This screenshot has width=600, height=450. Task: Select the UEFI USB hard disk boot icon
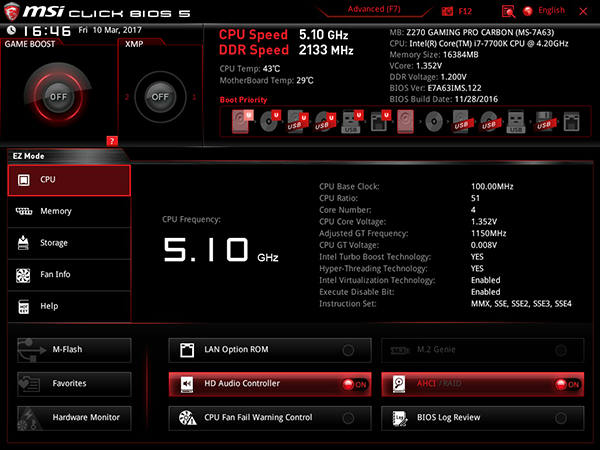tap(298, 122)
